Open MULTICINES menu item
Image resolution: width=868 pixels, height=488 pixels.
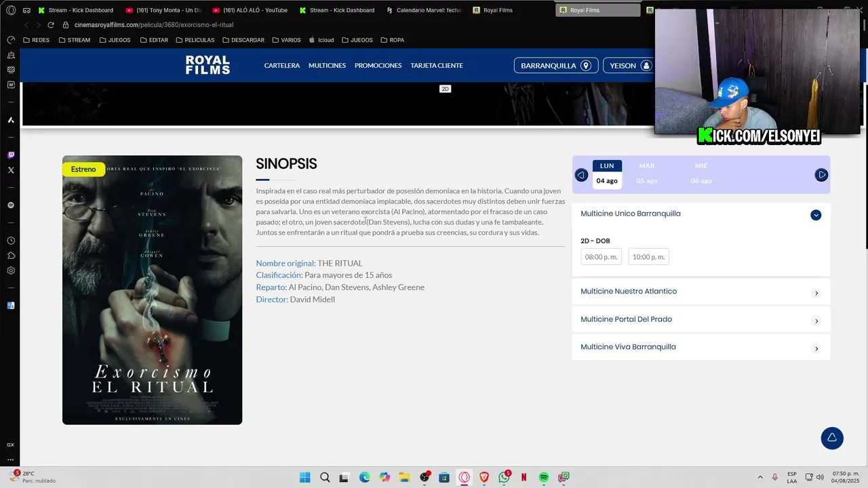click(x=327, y=66)
